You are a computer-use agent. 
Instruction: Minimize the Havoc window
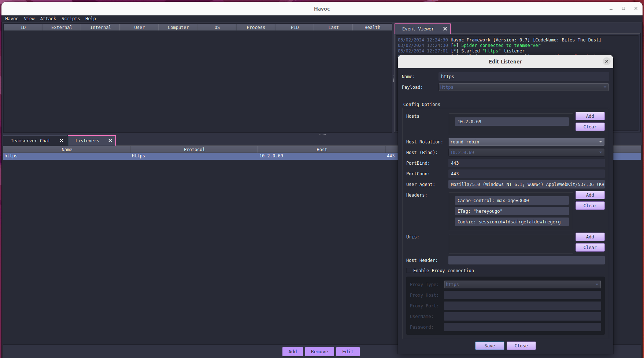click(x=611, y=8)
